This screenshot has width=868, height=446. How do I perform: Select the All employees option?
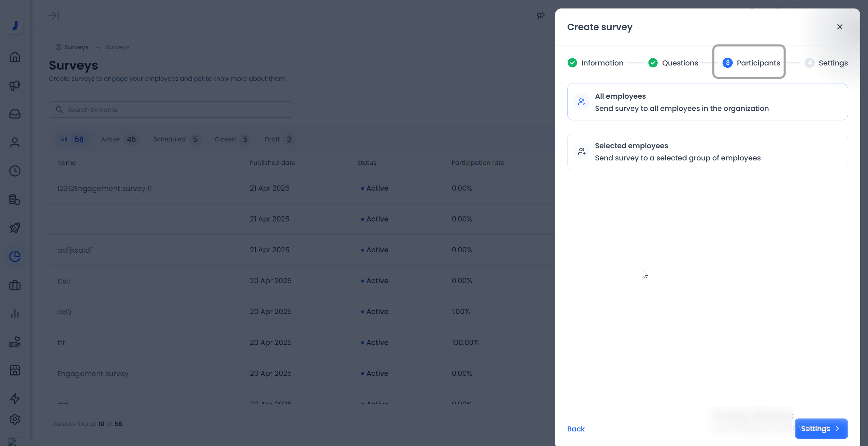tap(707, 102)
